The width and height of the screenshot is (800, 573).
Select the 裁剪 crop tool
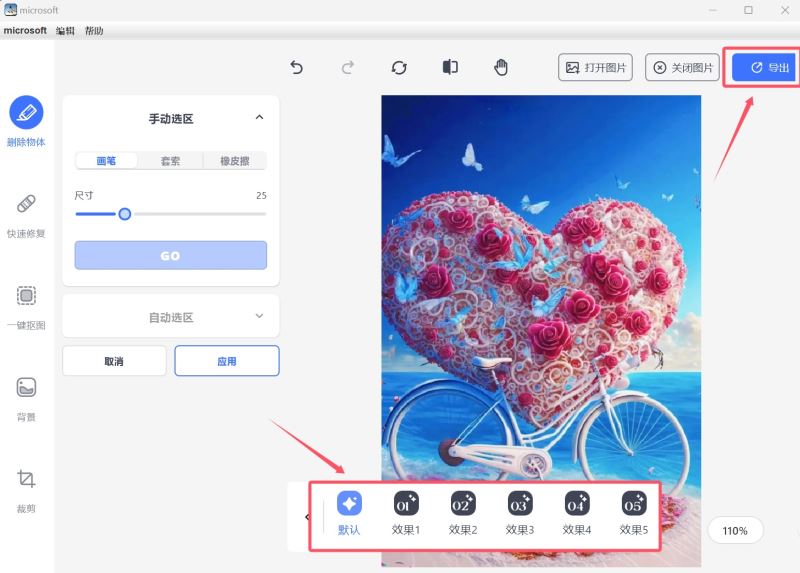(x=26, y=491)
